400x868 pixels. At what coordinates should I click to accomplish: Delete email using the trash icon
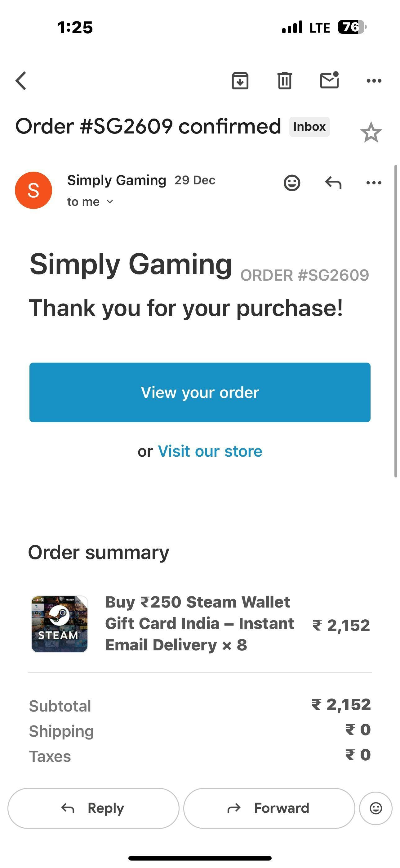tap(285, 81)
